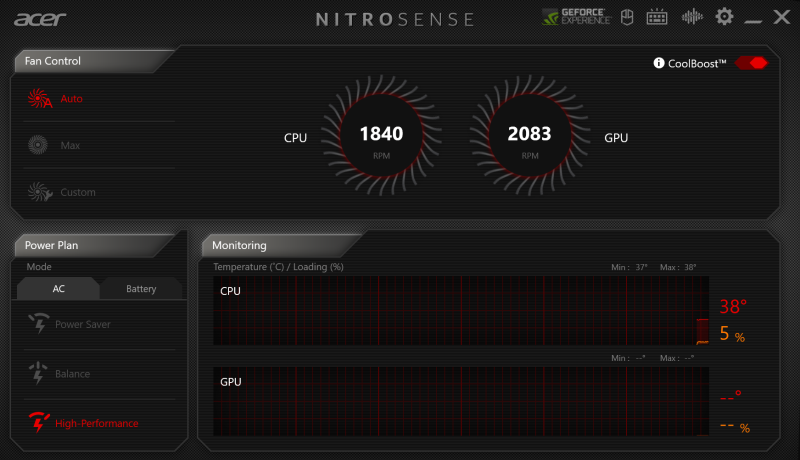The width and height of the screenshot is (800, 460).
Task: Select the Max fan mode icon
Action: coord(38,145)
